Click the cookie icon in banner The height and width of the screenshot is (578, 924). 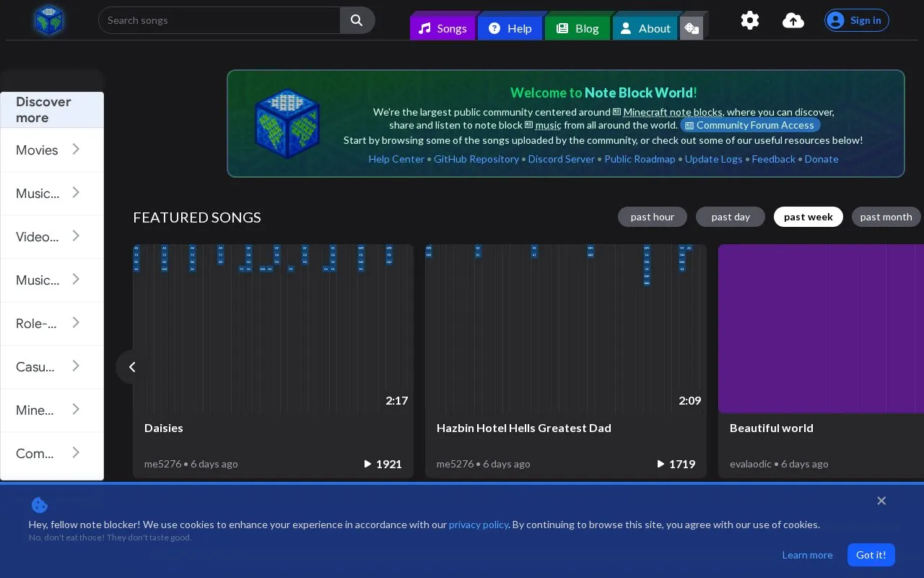coord(40,505)
